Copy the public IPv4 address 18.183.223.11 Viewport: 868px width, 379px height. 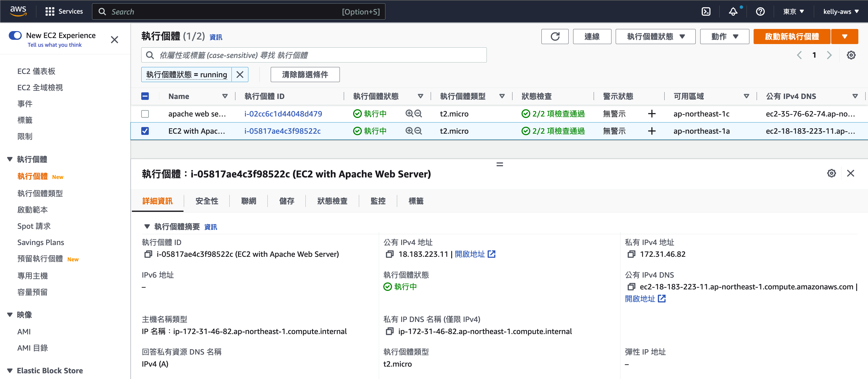[x=390, y=254]
